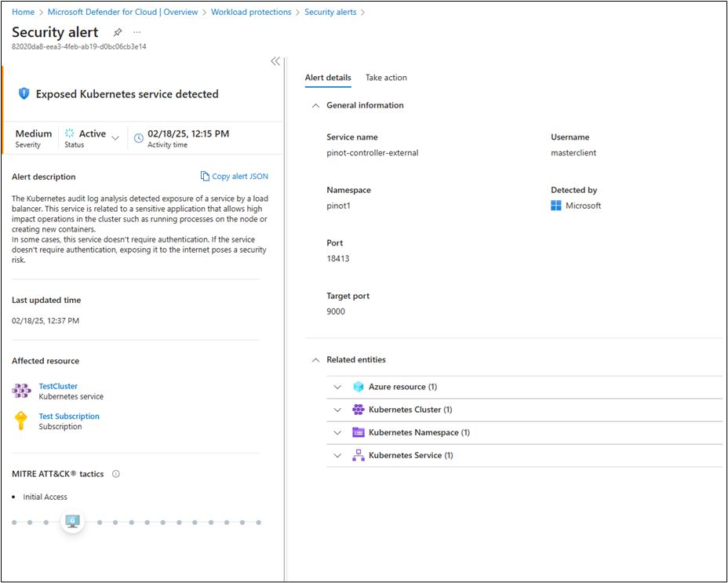Click the Kubernetes Cluster icon
Image resolution: width=728 pixels, height=583 pixels.
tap(358, 410)
